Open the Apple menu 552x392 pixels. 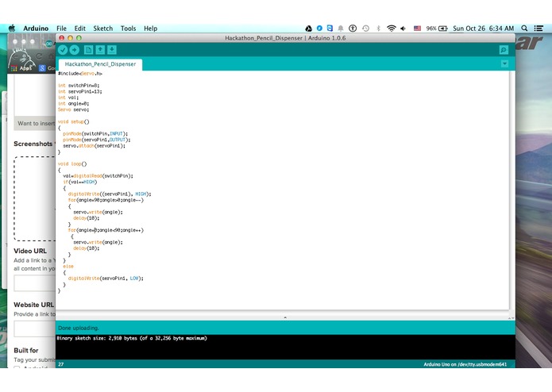click(12, 28)
